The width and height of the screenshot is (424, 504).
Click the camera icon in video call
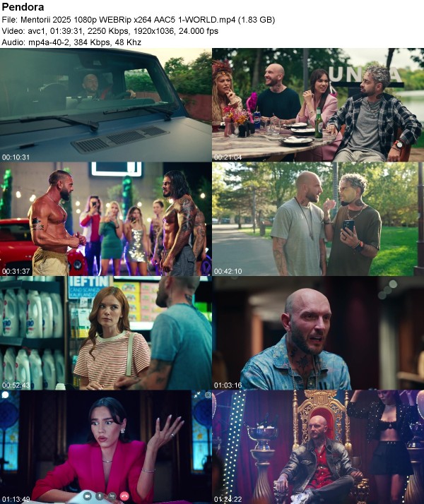[88, 496]
